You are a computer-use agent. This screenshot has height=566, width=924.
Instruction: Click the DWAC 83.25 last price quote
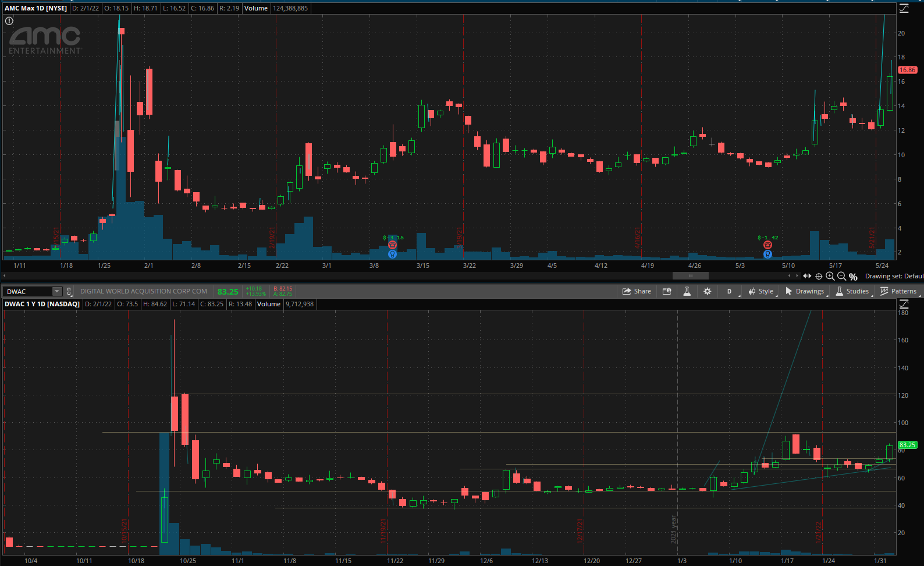pyautogui.click(x=228, y=292)
